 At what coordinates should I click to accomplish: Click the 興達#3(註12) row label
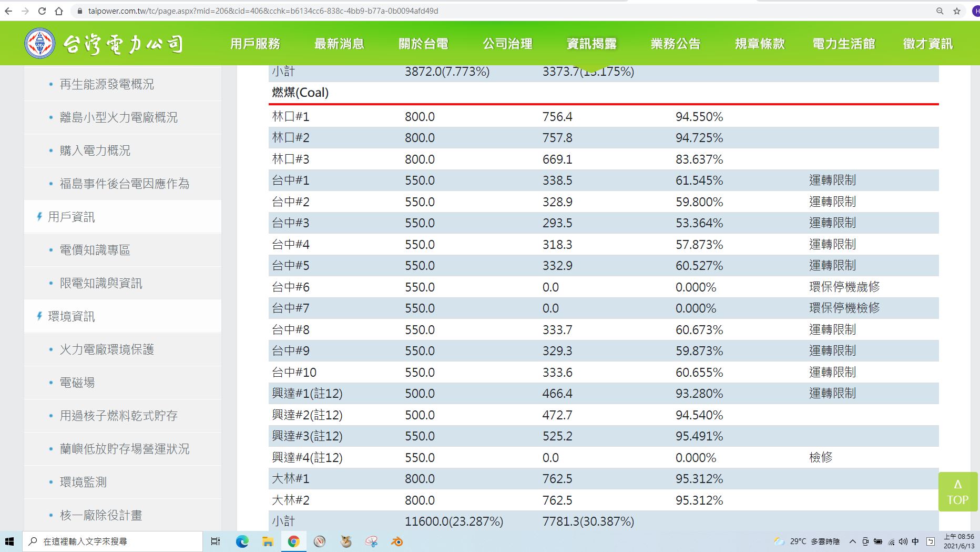pyautogui.click(x=307, y=436)
